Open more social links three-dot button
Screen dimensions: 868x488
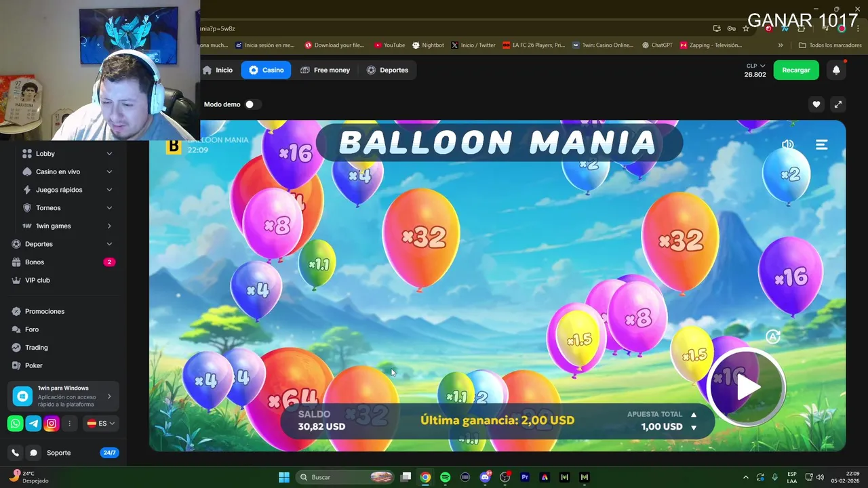69,424
